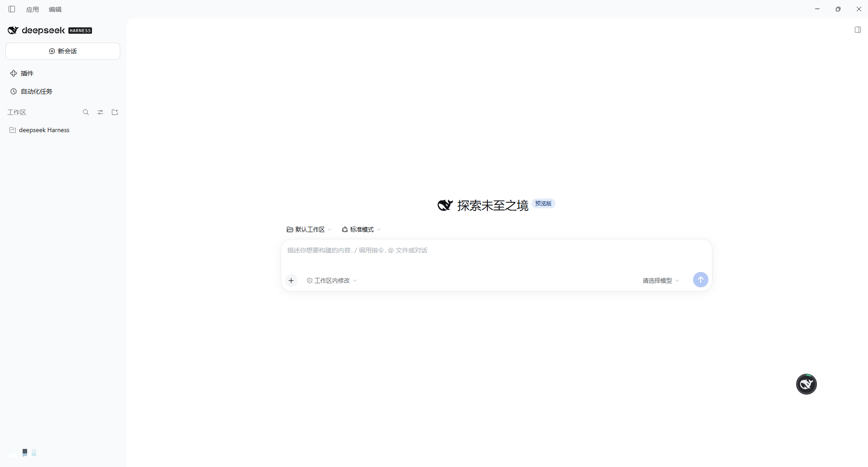The width and height of the screenshot is (868, 467).
Task: Minimize the application window
Action: pyautogui.click(x=817, y=9)
